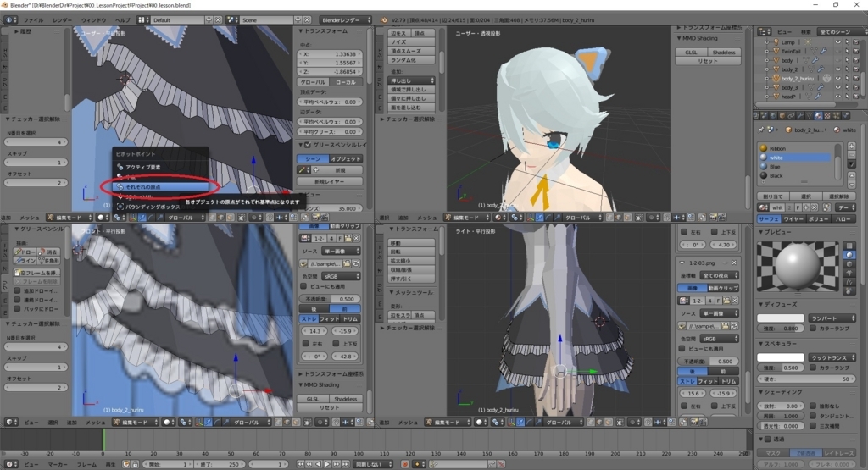
Task: Open the ファイル menu
Action: pos(33,20)
